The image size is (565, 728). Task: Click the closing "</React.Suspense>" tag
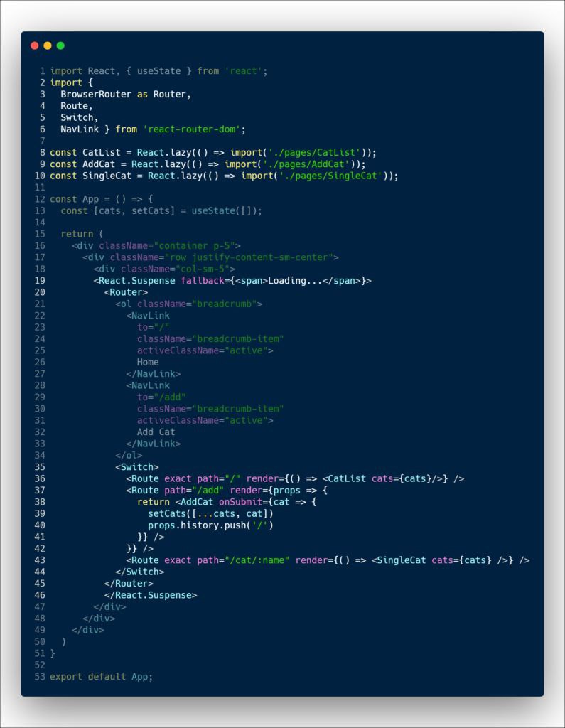[x=151, y=595]
